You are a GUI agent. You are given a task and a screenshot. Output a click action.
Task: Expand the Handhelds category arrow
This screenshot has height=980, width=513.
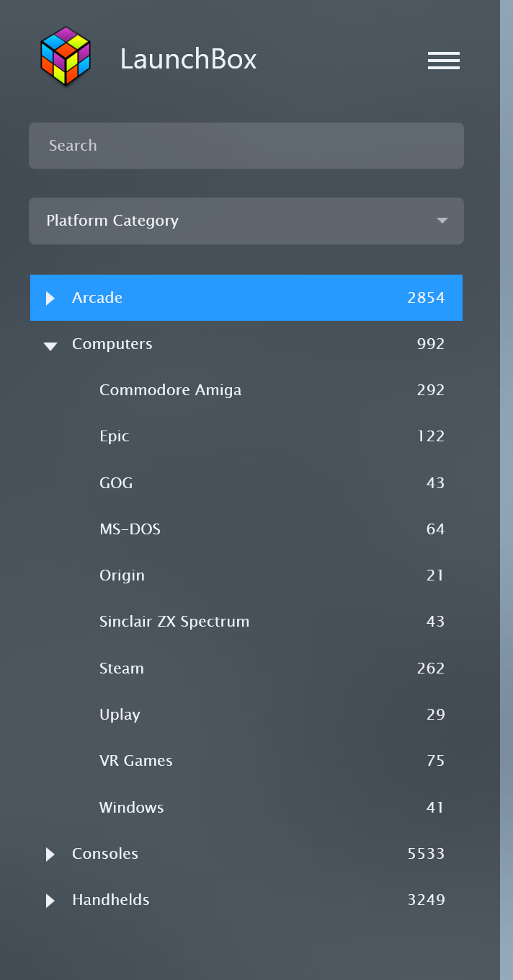pos(50,900)
